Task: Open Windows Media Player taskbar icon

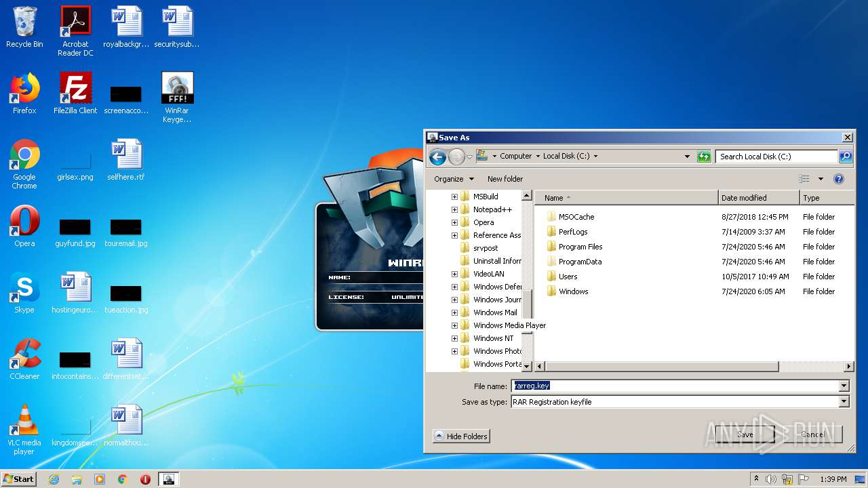Action: point(100,479)
